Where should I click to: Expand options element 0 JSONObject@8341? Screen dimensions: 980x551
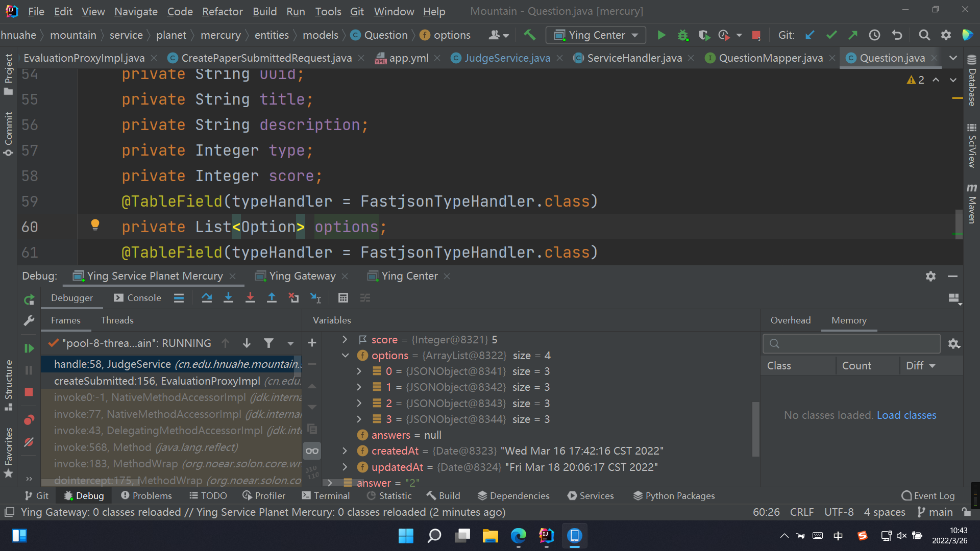[359, 371]
